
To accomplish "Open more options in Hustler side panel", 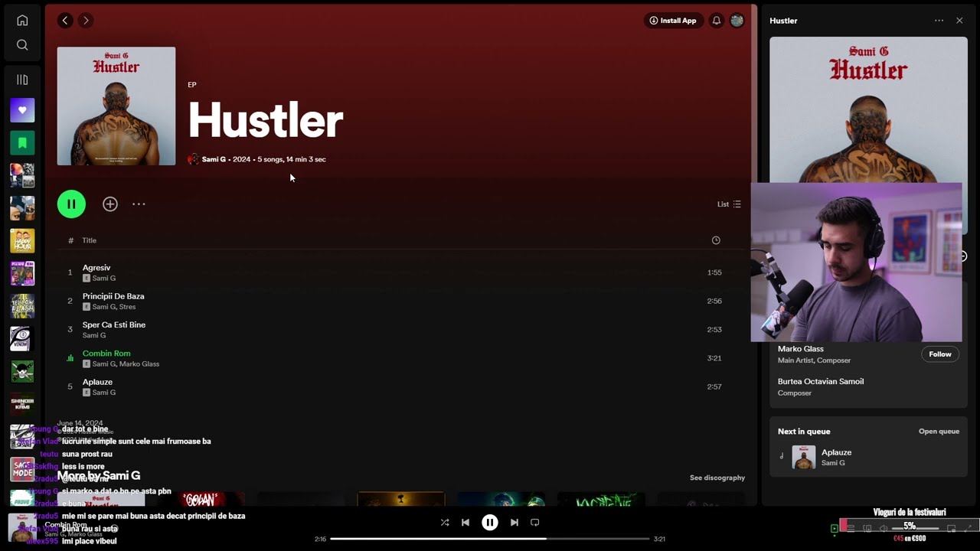I will click(939, 21).
